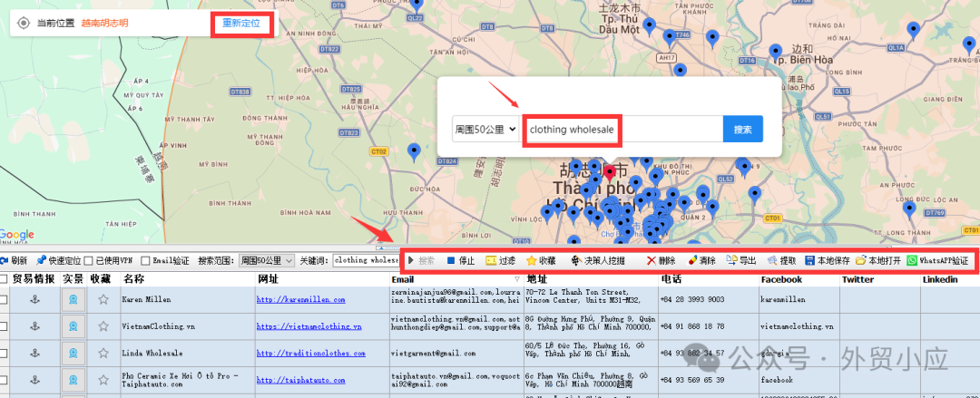The width and height of the screenshot is (980, 398).
Task: Click the red X 删除 (delete) icon
Action: click(651, 261)
